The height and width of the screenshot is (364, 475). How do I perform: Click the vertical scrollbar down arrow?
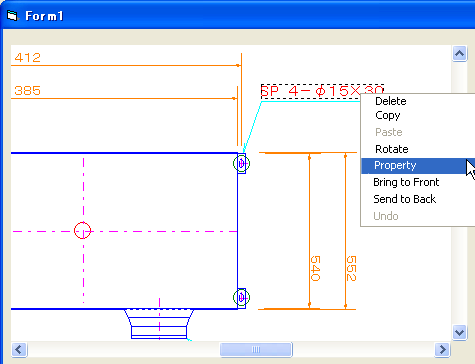pyautogui.click(x=459, y=332)
